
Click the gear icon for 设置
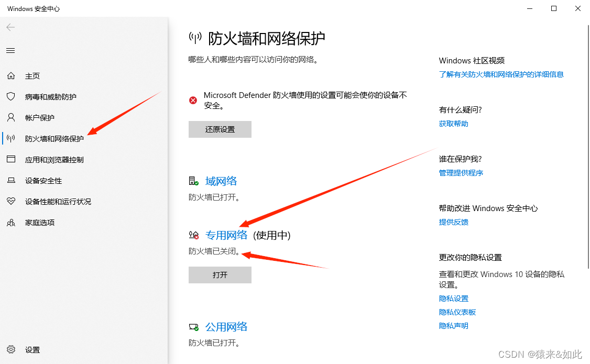click(11, 349)
